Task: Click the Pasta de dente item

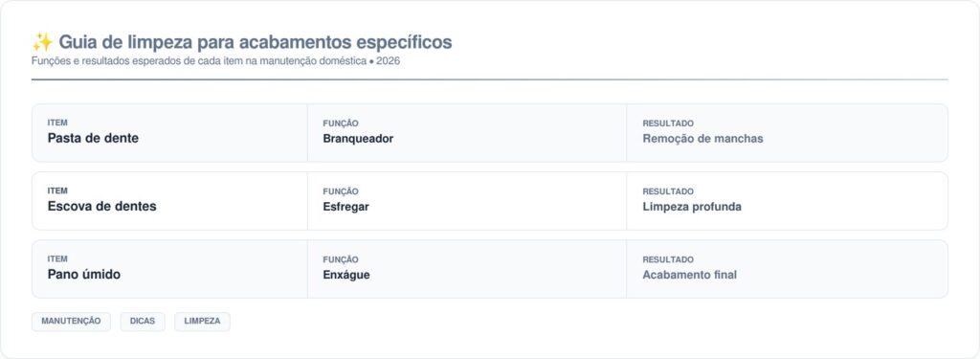Action: (x=93, y=138)
